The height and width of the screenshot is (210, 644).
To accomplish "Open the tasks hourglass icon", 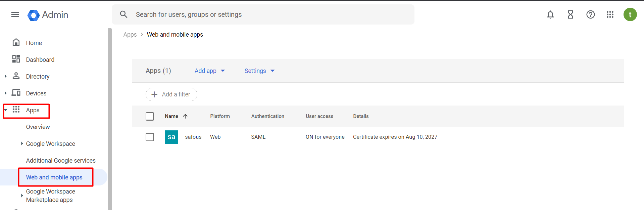I will tap(570, 14).
